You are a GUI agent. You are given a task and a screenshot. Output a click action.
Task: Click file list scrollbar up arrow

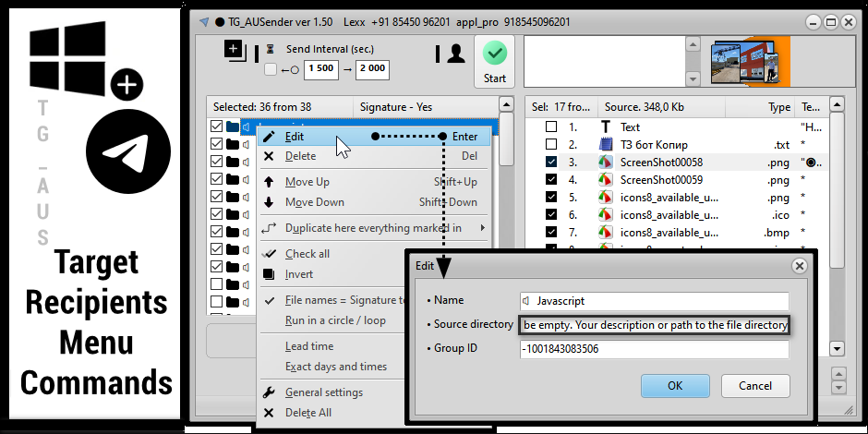tap(837, 104)
